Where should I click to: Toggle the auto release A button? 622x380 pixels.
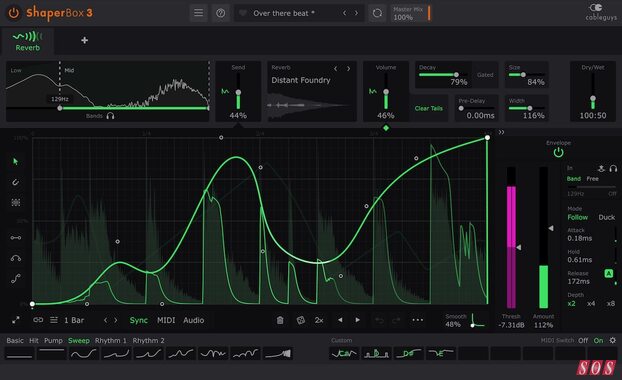[609, 273]
